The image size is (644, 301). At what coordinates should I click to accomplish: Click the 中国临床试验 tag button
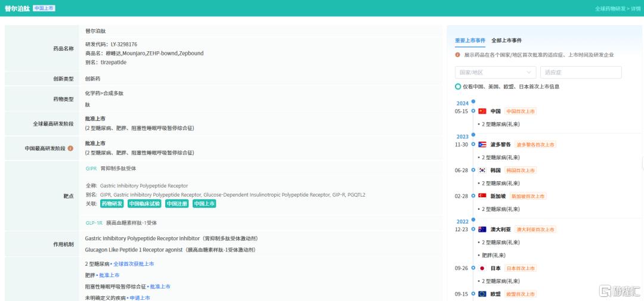(x=143, y=204)
